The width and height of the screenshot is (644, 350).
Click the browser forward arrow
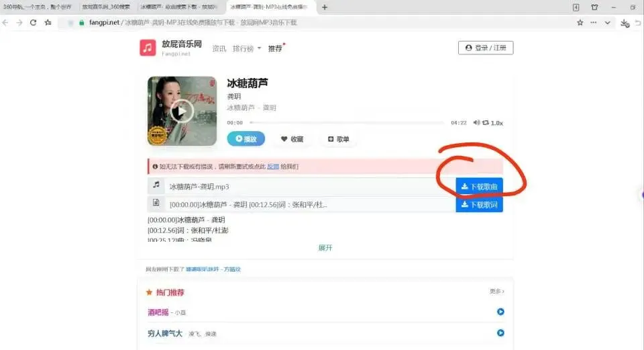(19, 23)
